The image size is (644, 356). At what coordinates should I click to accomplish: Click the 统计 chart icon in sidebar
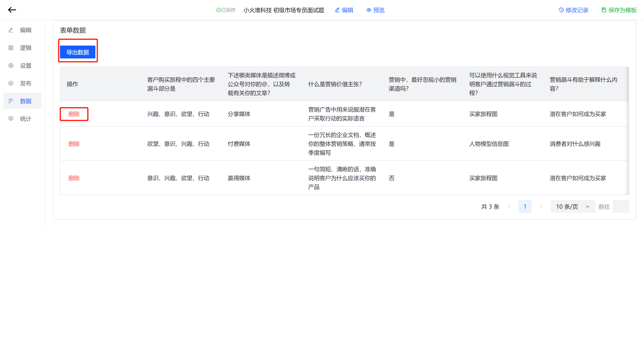click(11, 119)
